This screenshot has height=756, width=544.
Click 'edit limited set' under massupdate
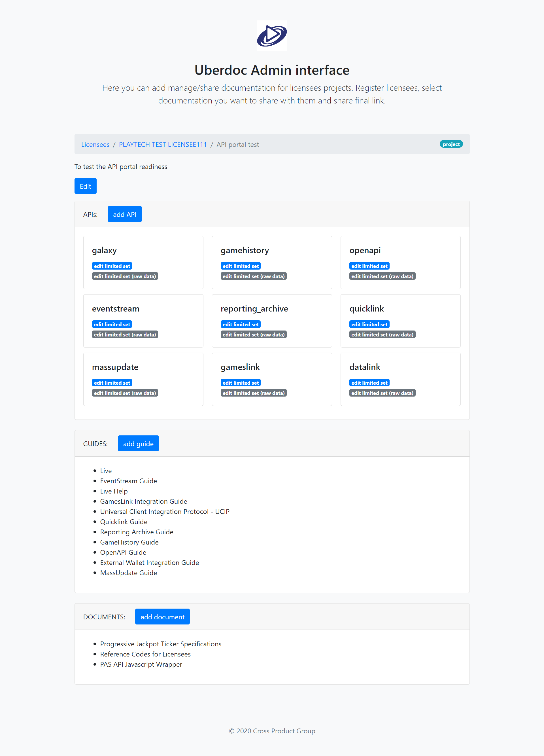click(x=112, y=383)
